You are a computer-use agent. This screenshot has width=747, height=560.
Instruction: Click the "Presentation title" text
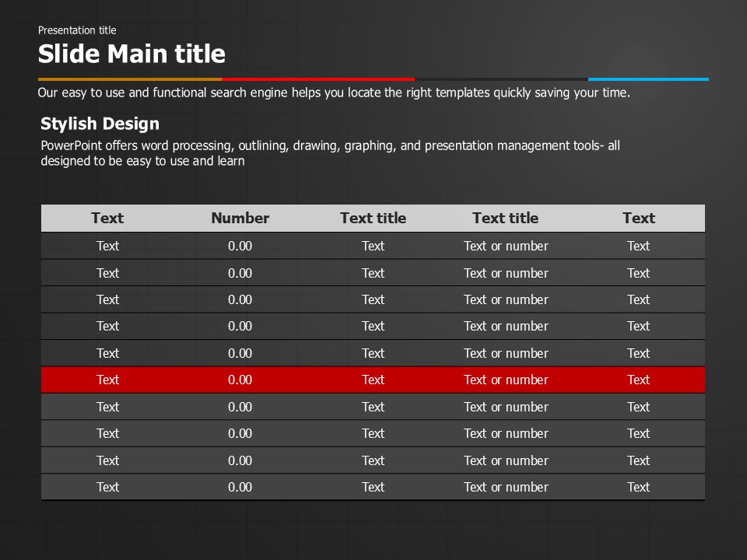pyautogui.click(x=77, y=30)
